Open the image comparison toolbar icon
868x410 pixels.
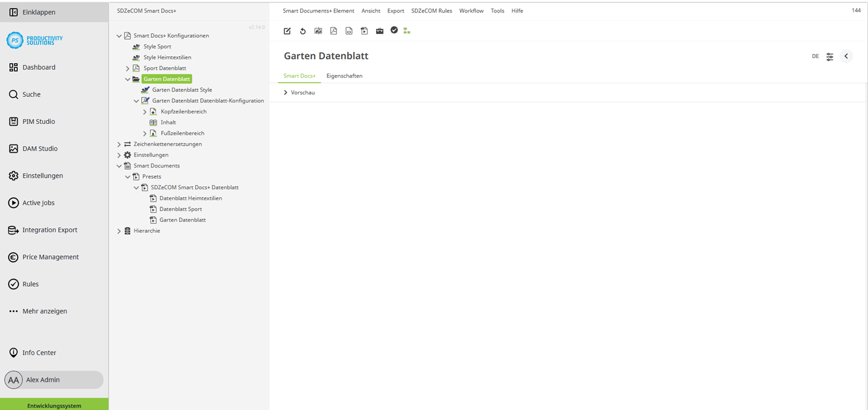click(x=318, y=31)
